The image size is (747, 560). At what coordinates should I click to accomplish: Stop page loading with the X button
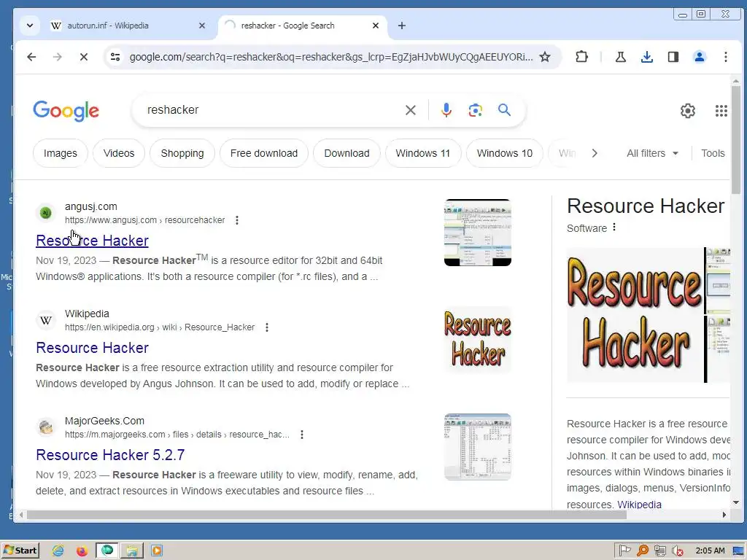(x=83, y=57)
